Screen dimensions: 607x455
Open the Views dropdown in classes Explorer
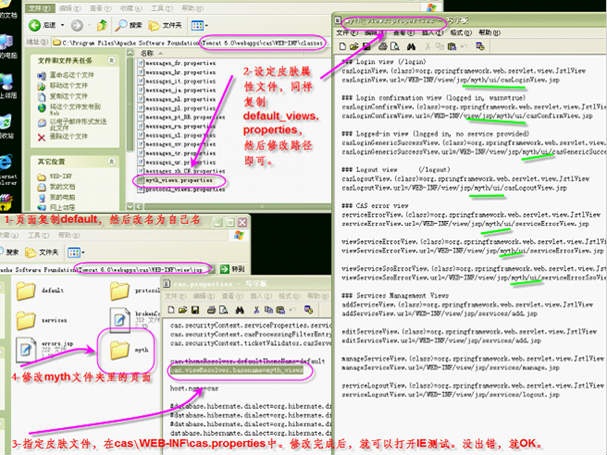pyautogui.click(x=199, y=26)
